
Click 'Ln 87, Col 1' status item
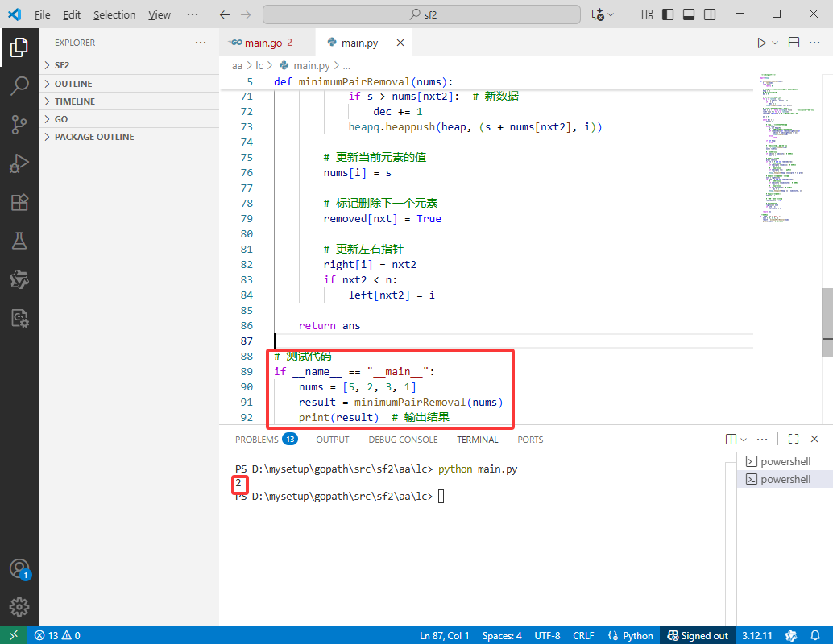click(444, 635)
